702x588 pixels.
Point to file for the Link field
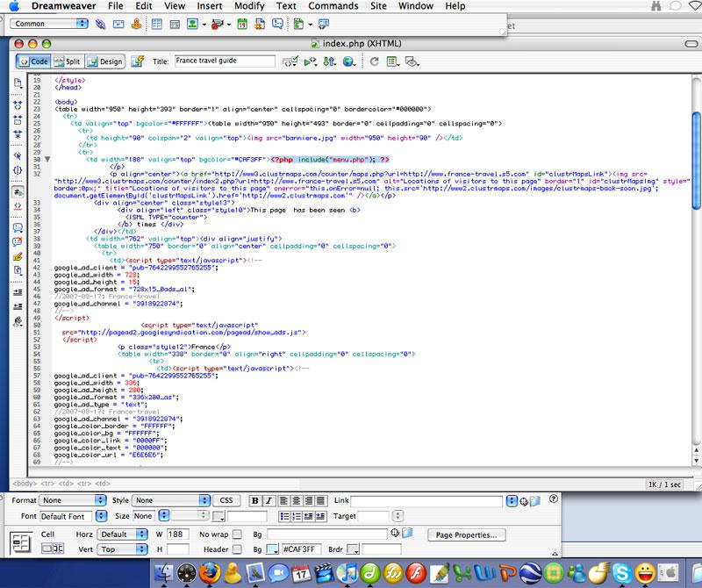pyautogui.click(x=524, y=501)
